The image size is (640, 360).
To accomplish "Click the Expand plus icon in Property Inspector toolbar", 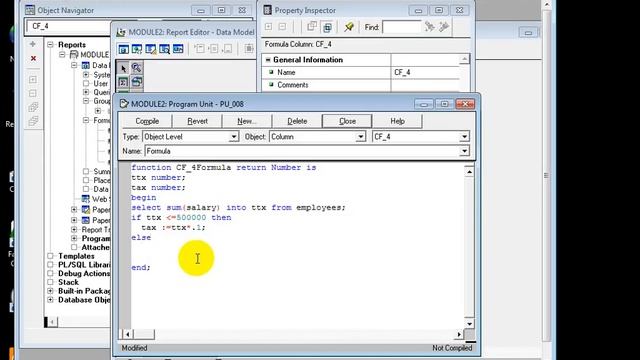I will coord(269,27).
